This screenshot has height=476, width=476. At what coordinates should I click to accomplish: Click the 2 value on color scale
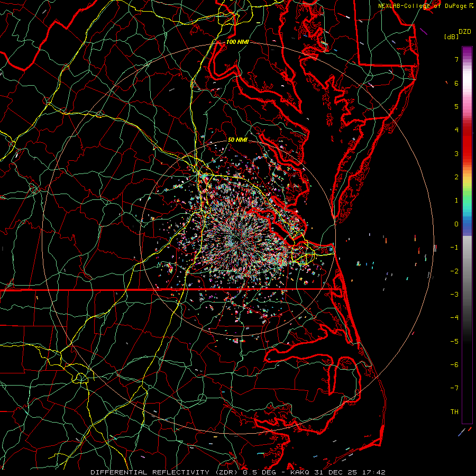(456, 177)
